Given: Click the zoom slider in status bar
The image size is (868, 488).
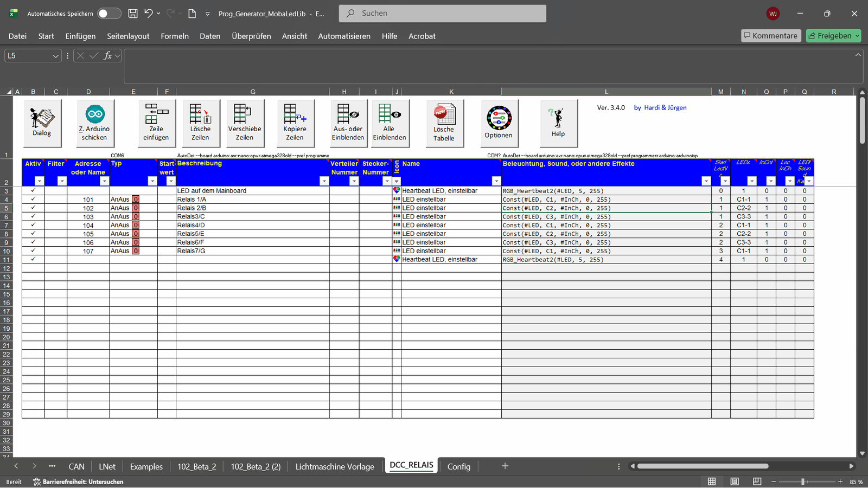Looking at the screenshot, I should pyautogui.click(x=803, y=481).
